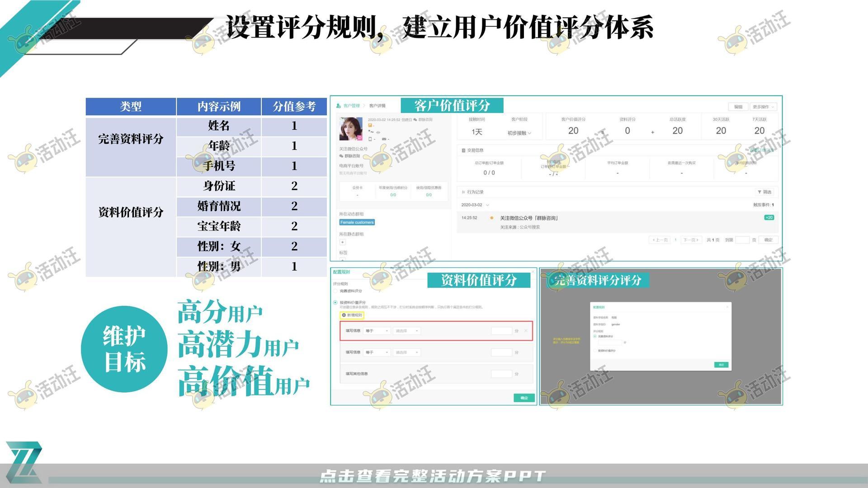Viewport: 868px width, 488px height.
Task: Open the 请选择 dropdown in the first rule row
Action: tap(406, 331)
